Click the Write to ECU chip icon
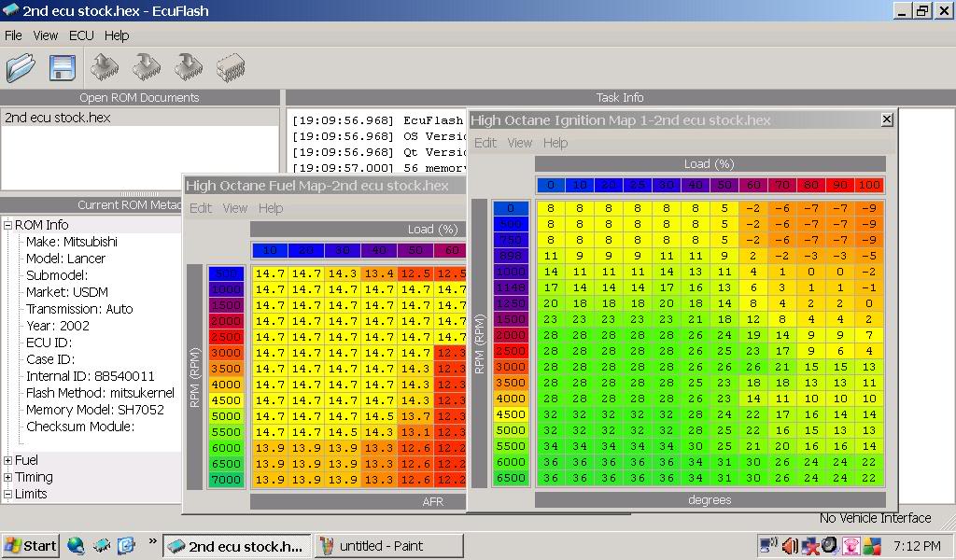 tap(147, 67)
